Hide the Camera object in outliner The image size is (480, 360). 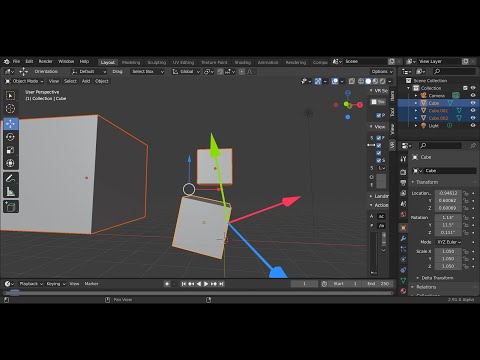[x=473, y=95]
